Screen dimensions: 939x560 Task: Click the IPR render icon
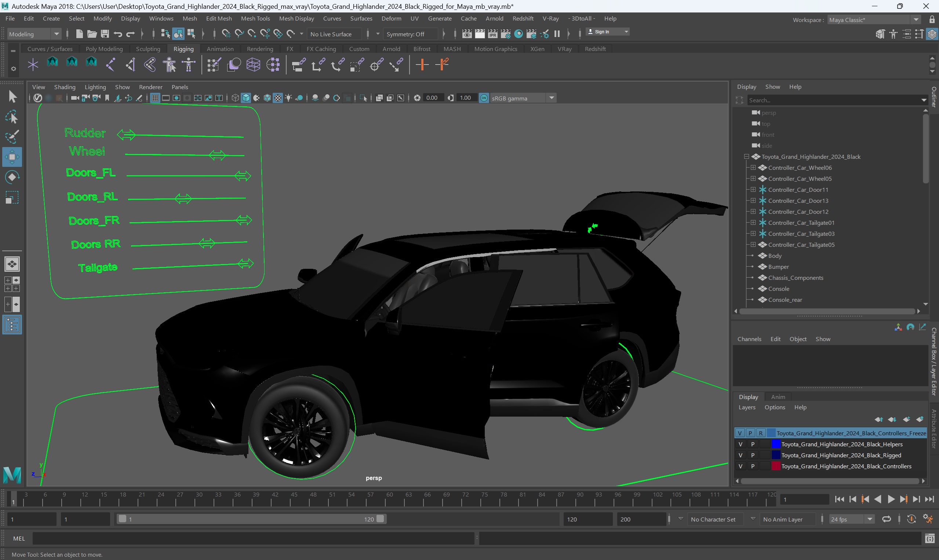[492, 34]
